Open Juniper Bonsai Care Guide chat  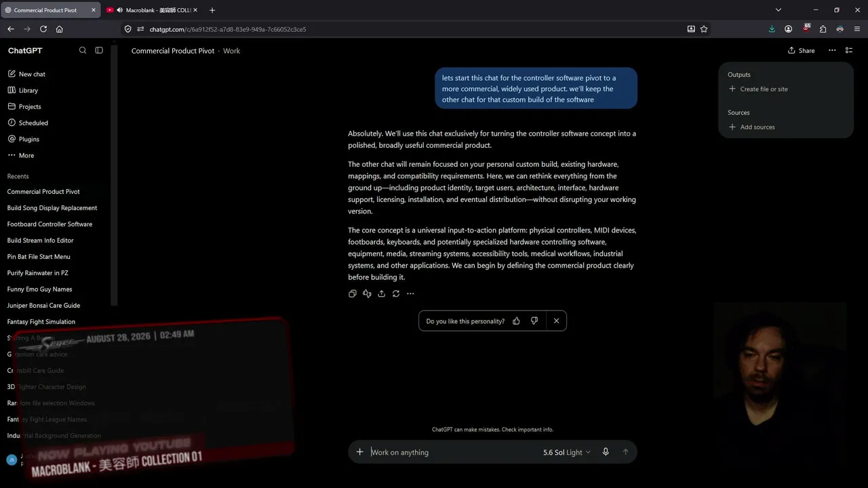44,306
